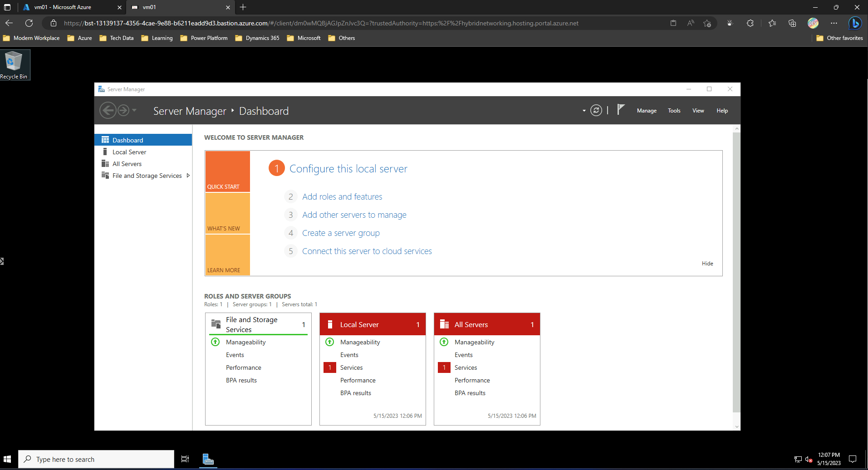The width and height of the screenshot is (868, 470).
Task: Click Create a server group
Action: 341,233
